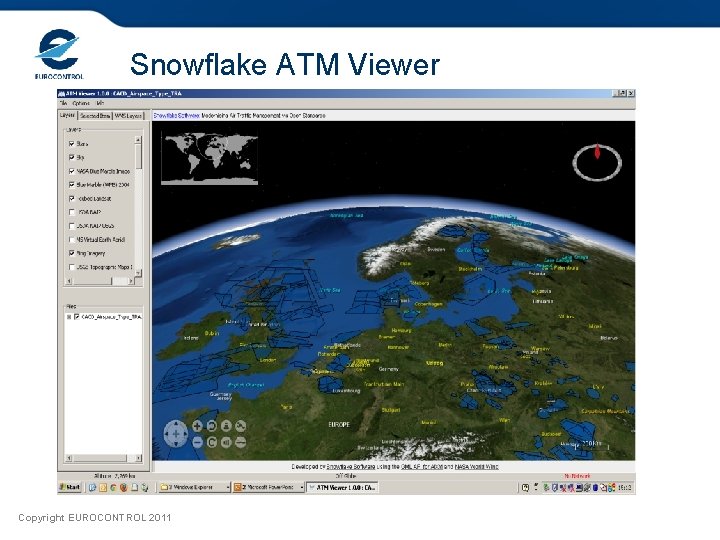Screen dimensions: 720x540
Task: Click the red No Network status text
Action: (578, 476)
